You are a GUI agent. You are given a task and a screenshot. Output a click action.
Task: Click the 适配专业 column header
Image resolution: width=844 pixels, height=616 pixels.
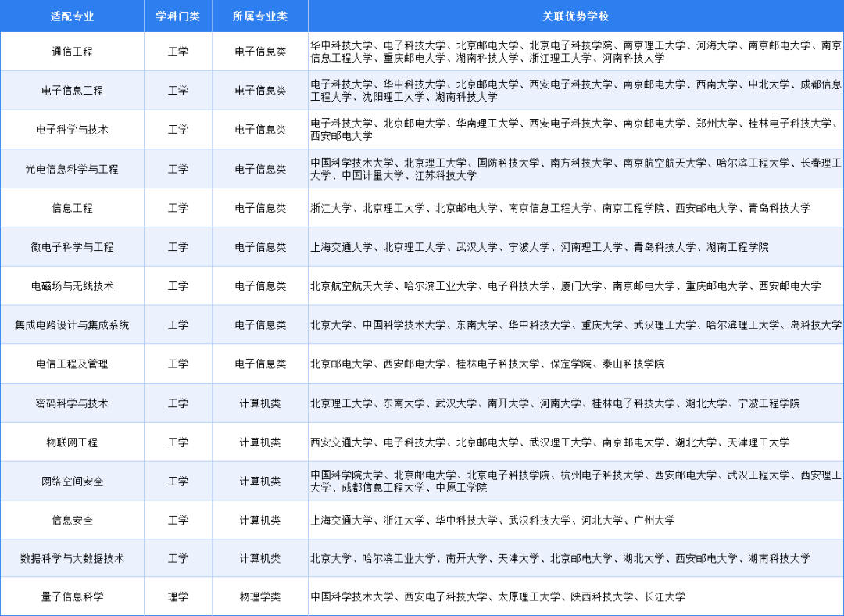73,16
